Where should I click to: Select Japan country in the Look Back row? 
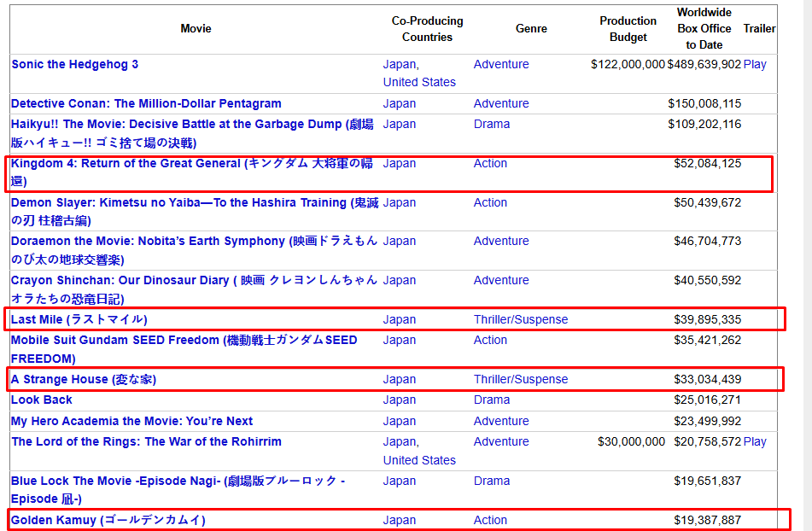tap(400, 400)
